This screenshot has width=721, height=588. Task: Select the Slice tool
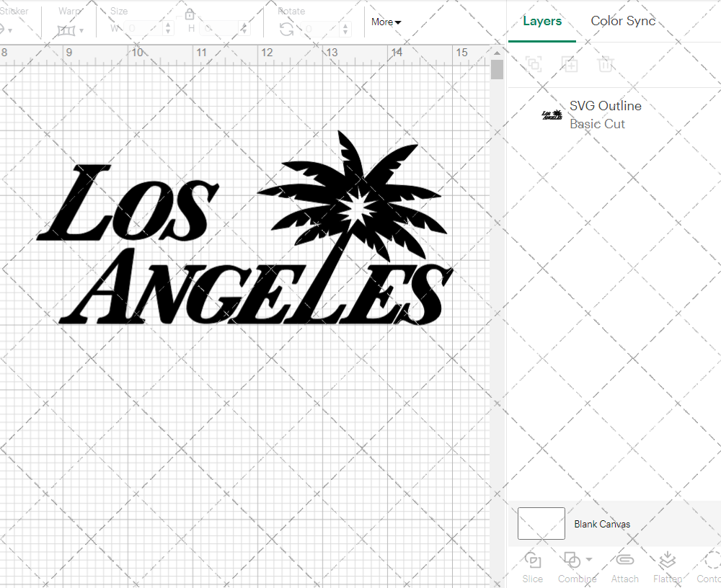pos(532,566)
